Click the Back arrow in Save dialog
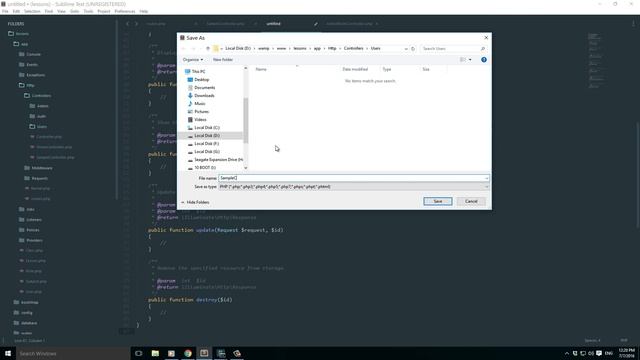640x360 pixels. coord(184,49)
